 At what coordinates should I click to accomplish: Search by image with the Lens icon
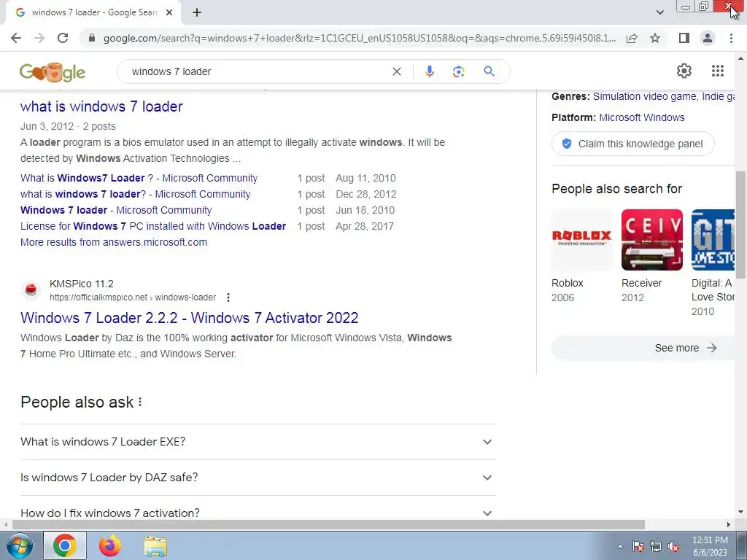click(x=458, y=71)
